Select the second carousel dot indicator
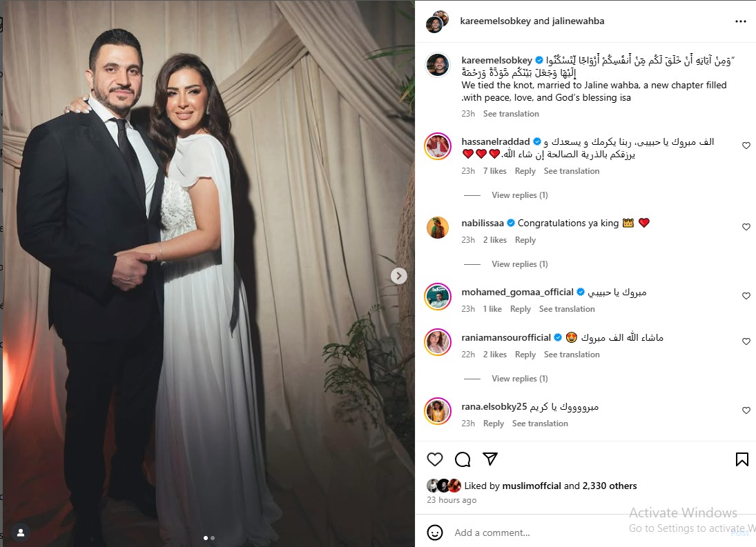 pyautogui.click(x=213, y=538)
